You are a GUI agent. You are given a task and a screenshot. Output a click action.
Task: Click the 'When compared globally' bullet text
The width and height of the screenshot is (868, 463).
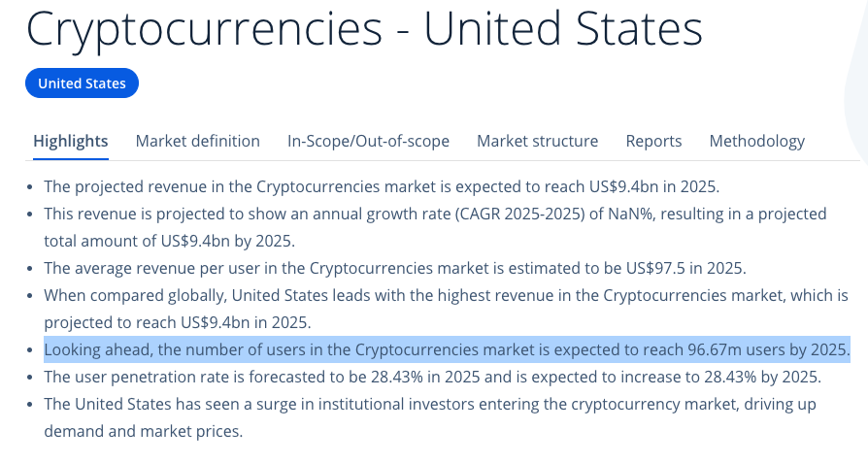tap(447, 309)
